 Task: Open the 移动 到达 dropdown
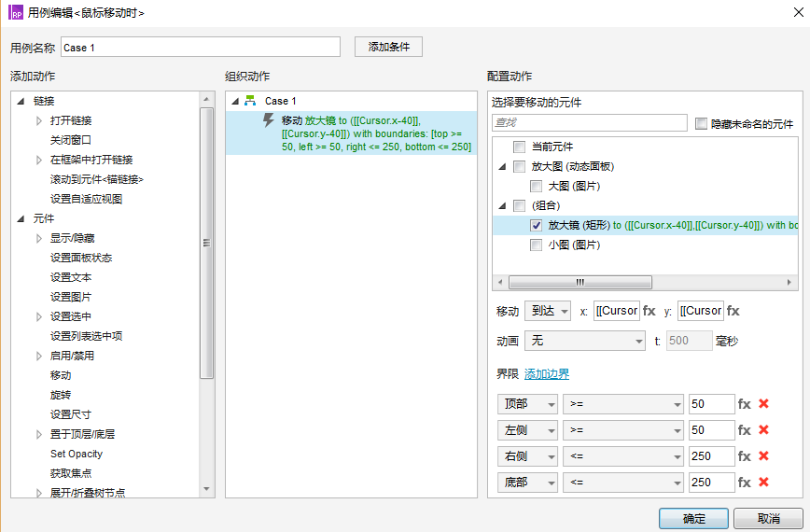[548, 311]
